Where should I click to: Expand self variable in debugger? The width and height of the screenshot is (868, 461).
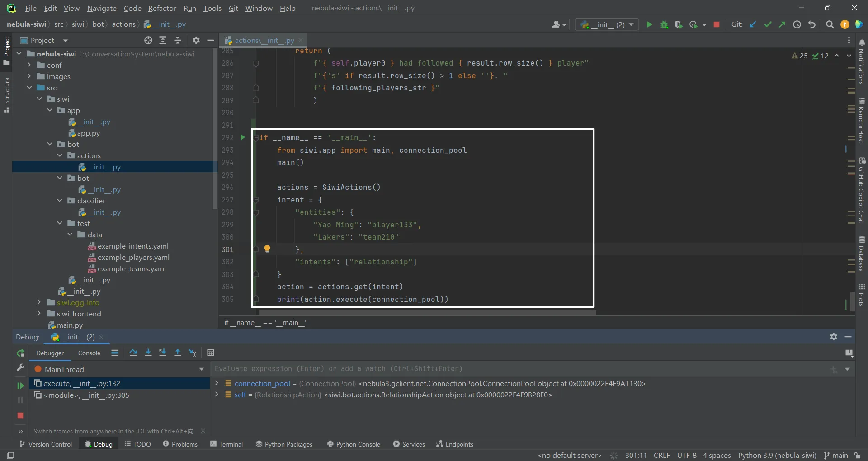coord(217,395)
